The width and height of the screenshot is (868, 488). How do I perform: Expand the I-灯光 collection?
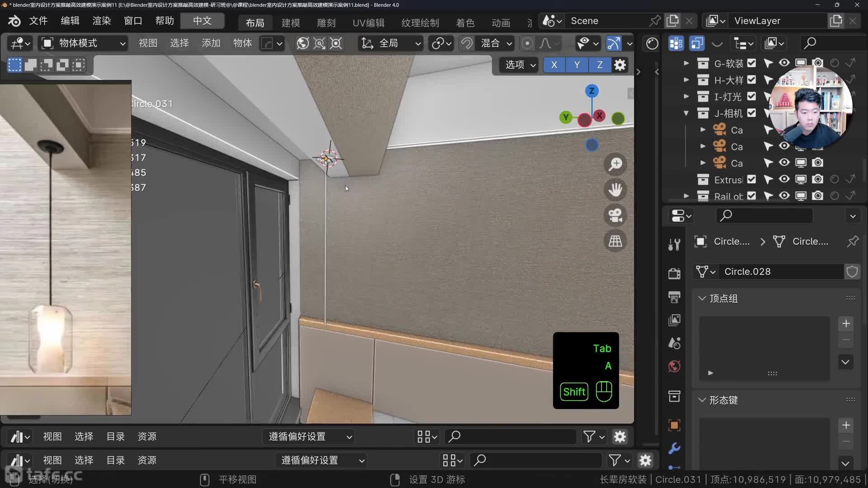coord(686,96)
